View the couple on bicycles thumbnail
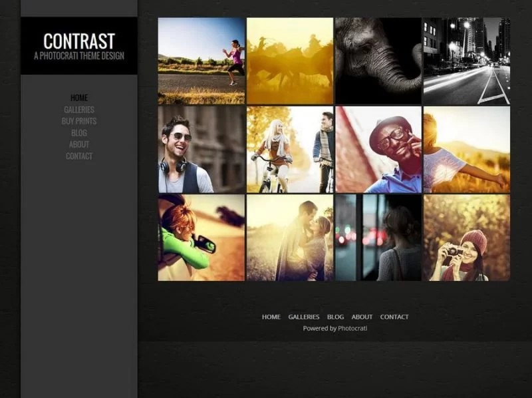Image resolution: width=532 pixels, height=398 pixels. click(x=288, y=148)
